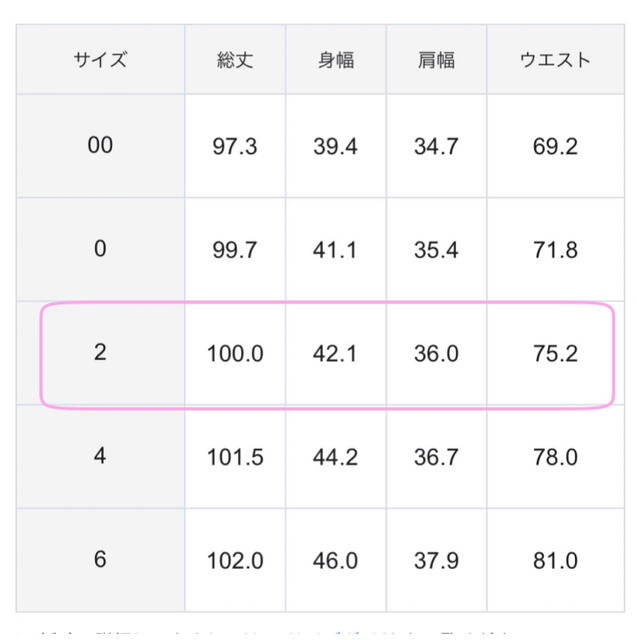Image resolution: width=640 pixels, height=640 pixels.
Task: Select the 総丈 header cell
Action: click(x=235, y=60)
